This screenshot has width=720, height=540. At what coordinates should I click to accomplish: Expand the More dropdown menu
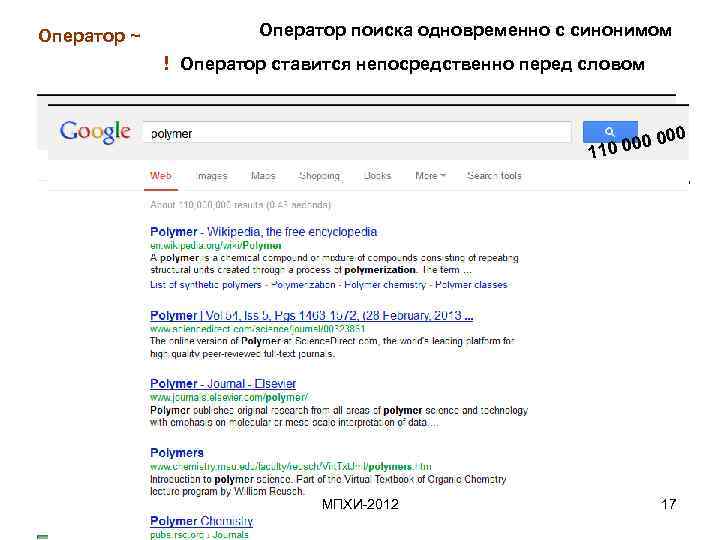(430, 176)
